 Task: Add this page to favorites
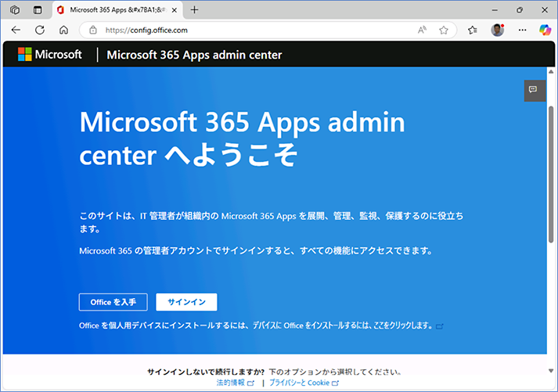point(444,31)
